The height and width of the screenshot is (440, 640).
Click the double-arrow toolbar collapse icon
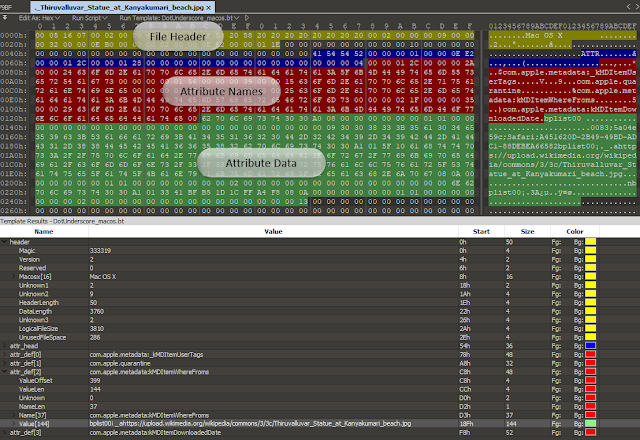point(4,18)
